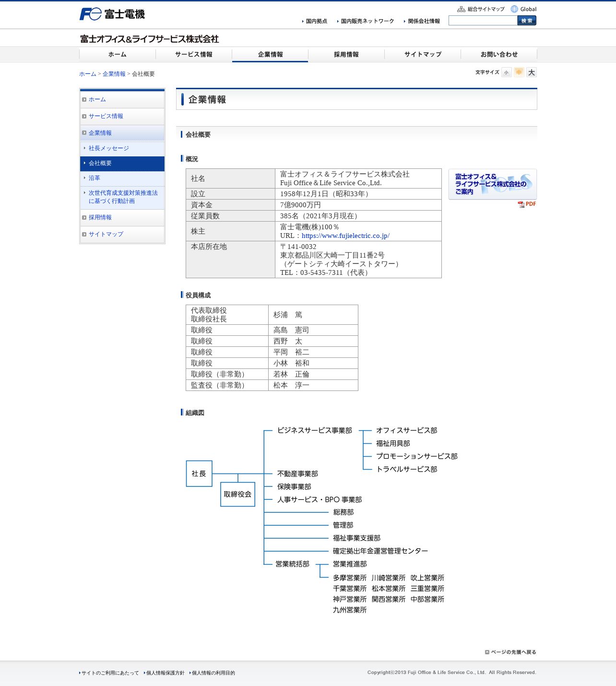This screenshot has width=616, height=686.
Task: Open 沿革 sidebar subitem
Action: point(122,178)
